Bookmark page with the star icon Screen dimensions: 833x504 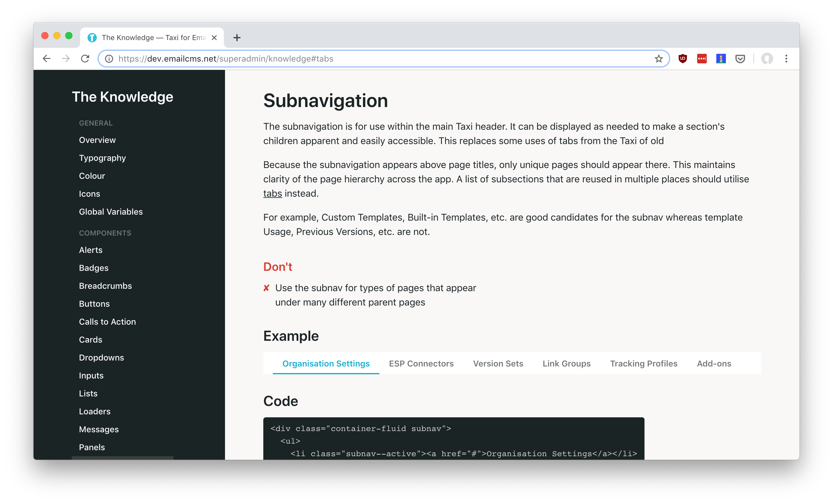pos(659,59)
